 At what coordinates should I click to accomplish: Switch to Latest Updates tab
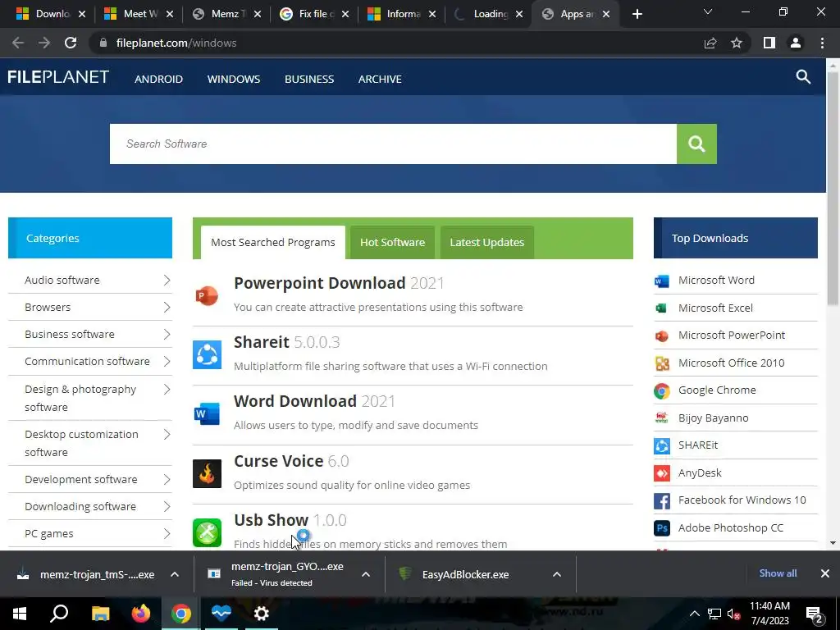click(x=487, y=242)
